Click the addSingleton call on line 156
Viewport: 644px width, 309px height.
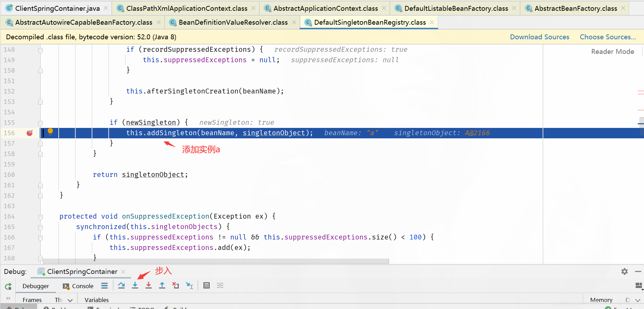(172, 133)
